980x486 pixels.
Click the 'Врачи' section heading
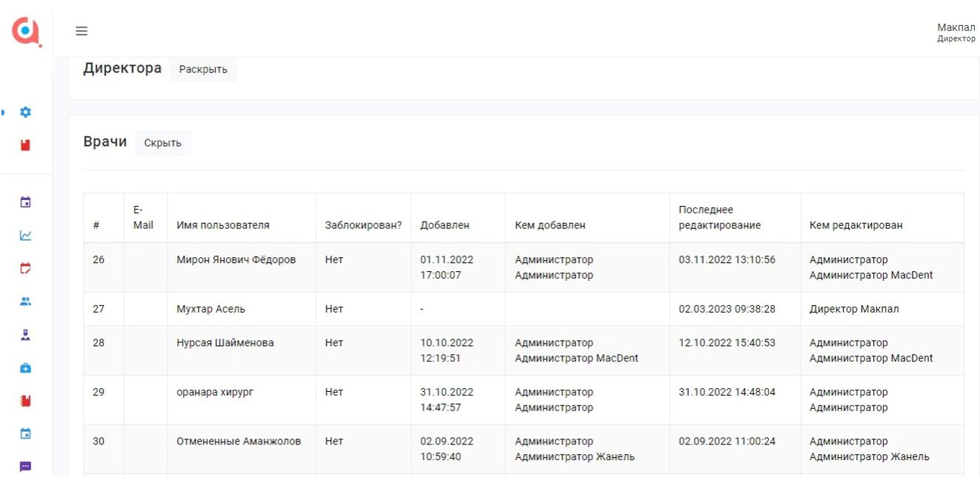coord(105,142)
